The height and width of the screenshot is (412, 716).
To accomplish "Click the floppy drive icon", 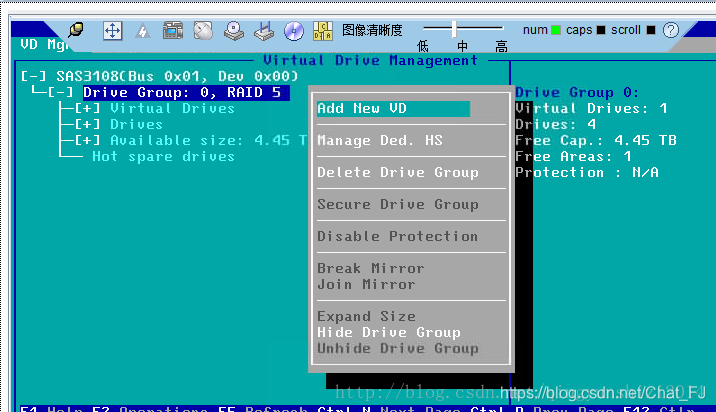I will coord(264,31).
